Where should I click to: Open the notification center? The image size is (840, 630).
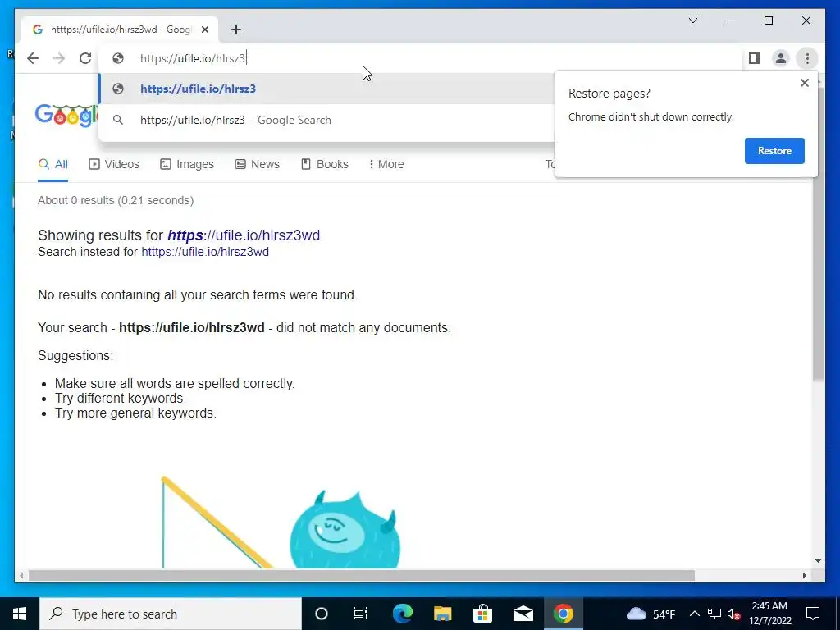[813, 614]
